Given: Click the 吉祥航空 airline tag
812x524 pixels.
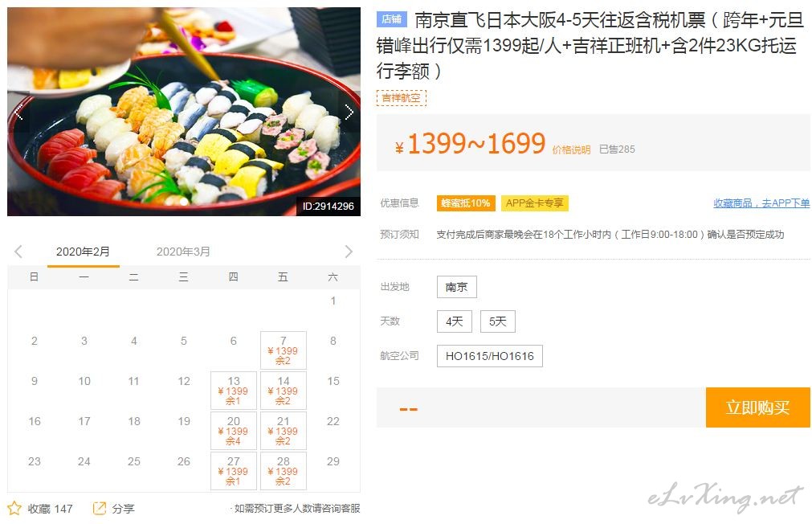Looking at the screenshot, I should [402, 98].
